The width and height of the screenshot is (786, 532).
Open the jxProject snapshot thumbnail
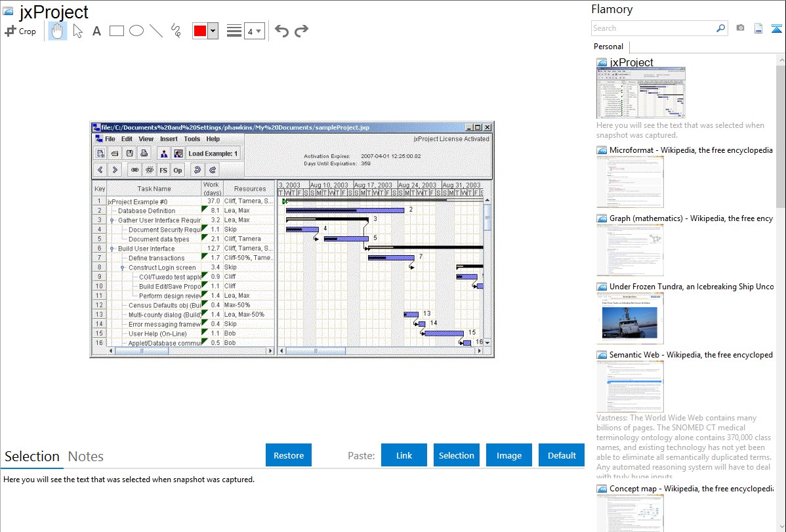tap(640, 92)
